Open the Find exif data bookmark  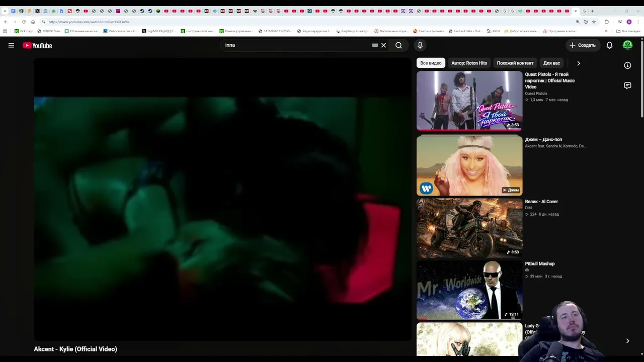point(465,31)
